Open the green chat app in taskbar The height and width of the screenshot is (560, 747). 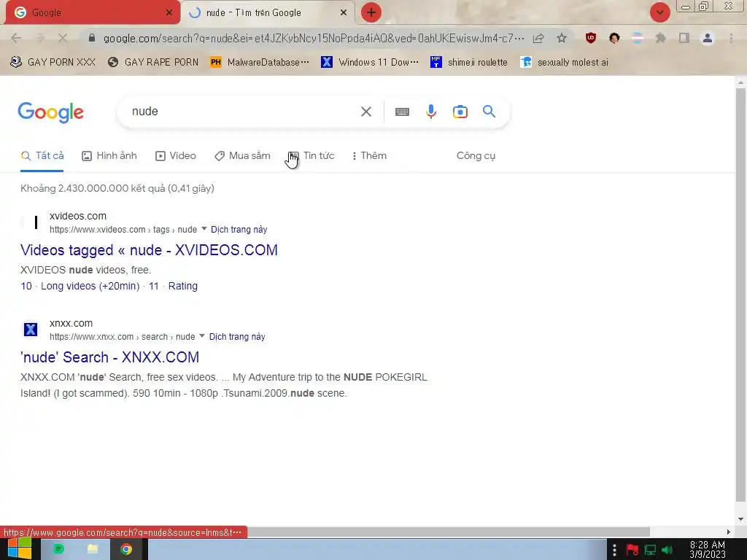[58, 549]
